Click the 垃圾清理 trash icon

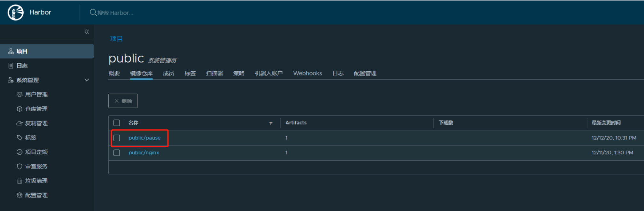[19, 181]
